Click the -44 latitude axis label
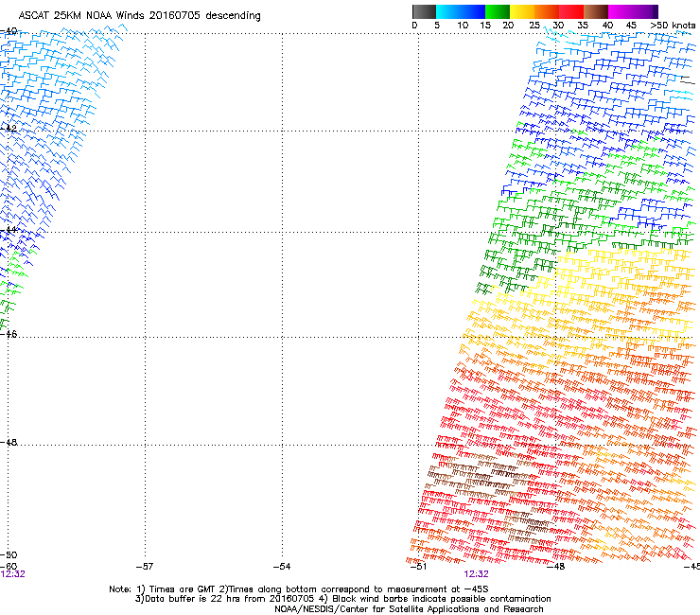The width and height of the screenshot is (700, 615). pyautogui.click(x=9, y=230)
